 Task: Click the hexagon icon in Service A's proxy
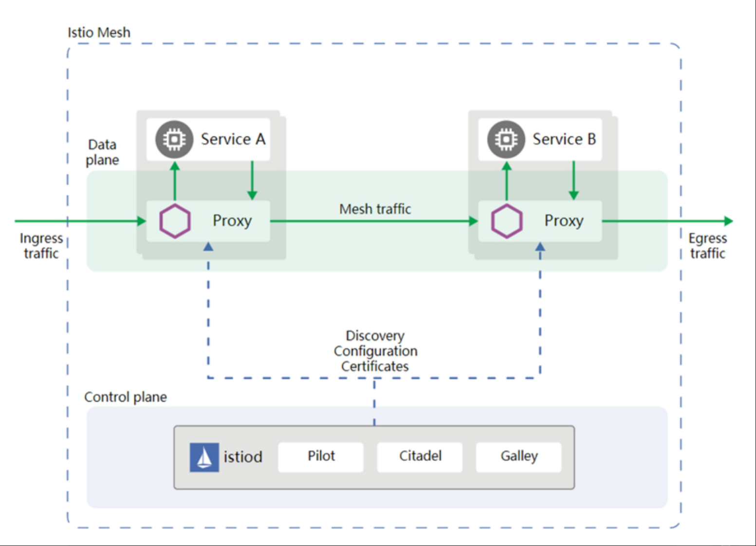175,221
